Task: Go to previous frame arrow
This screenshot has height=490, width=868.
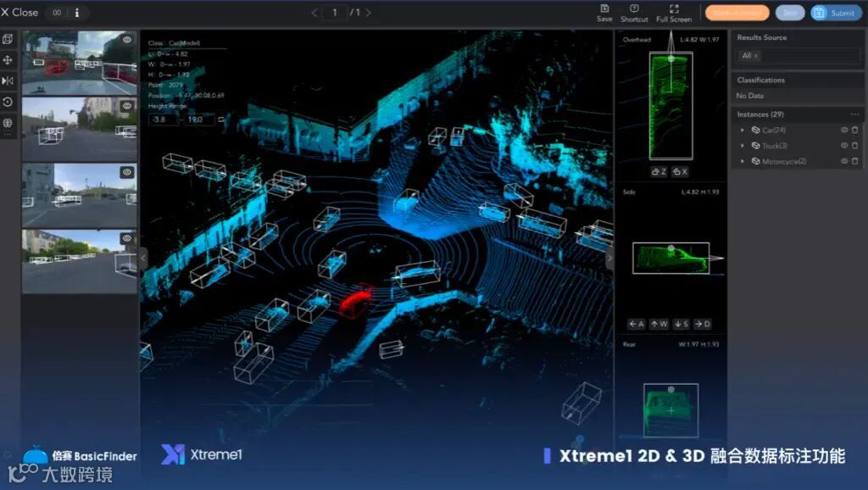Action: pyautogui.click(x=314, y=12)
